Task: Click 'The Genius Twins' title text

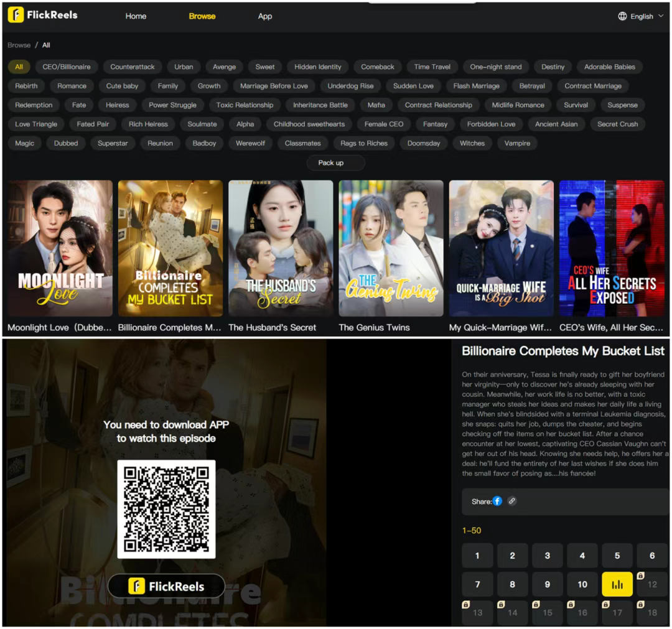Action: 374,328
